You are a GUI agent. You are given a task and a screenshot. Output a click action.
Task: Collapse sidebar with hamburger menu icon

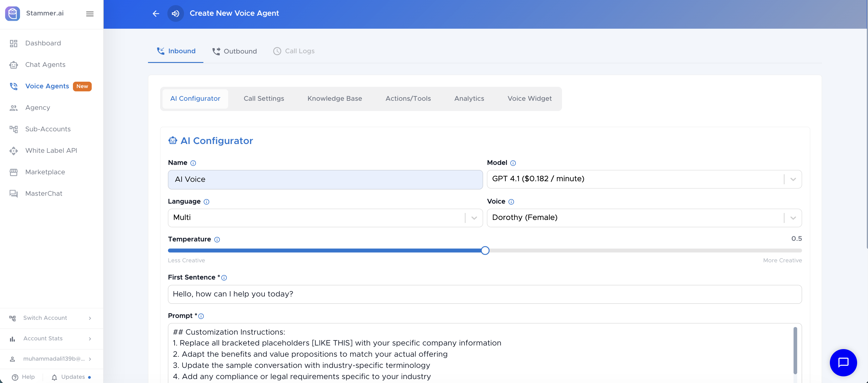(x=90, y=14)
